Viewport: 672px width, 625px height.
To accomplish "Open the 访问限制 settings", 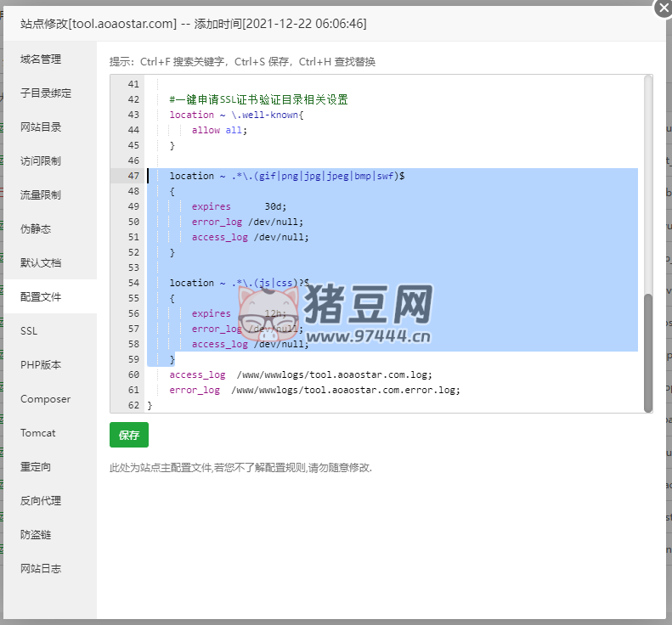I will click(x=41, y=161).
